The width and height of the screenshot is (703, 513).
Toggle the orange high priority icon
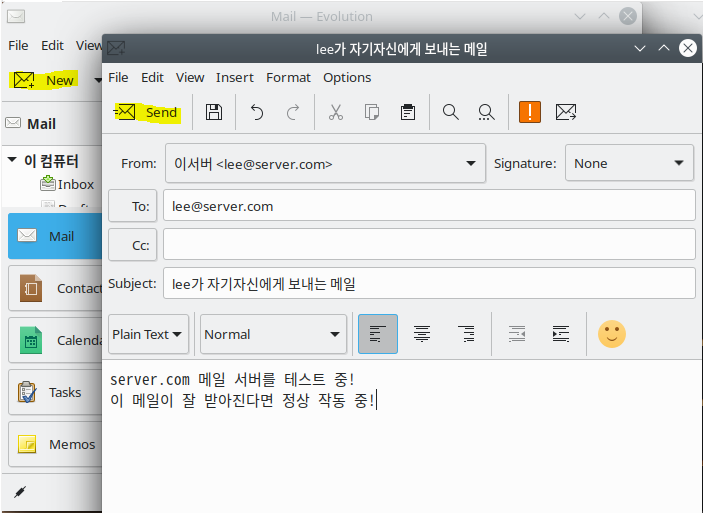[530, 112]
